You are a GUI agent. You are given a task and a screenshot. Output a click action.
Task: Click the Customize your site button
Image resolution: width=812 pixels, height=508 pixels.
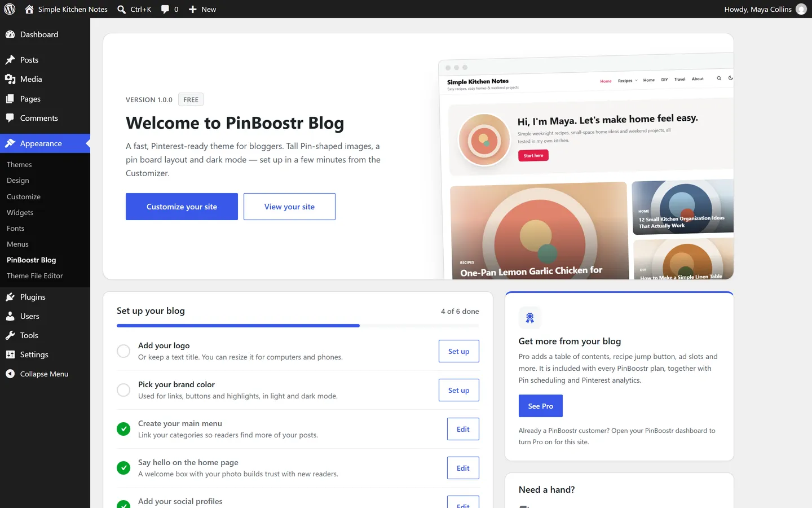click(182, 207)
